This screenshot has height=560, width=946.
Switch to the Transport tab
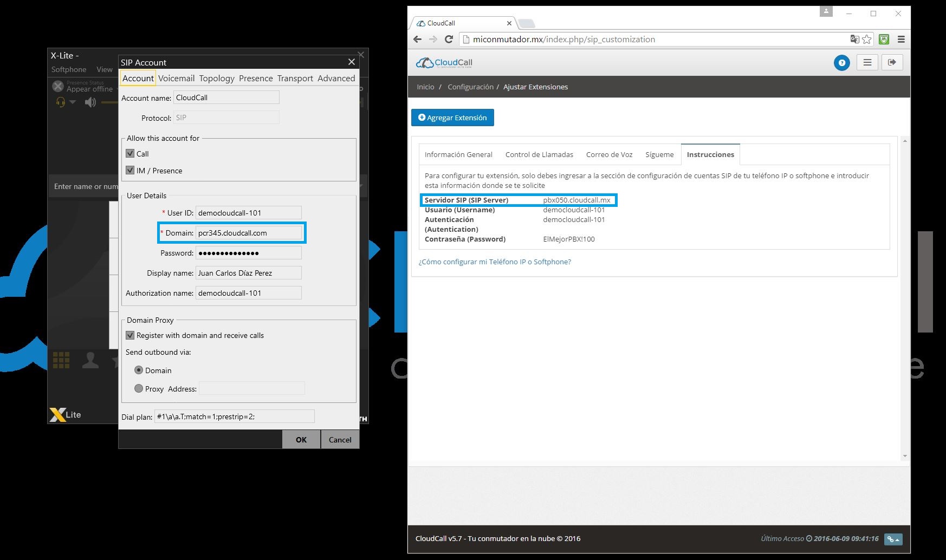295,78
